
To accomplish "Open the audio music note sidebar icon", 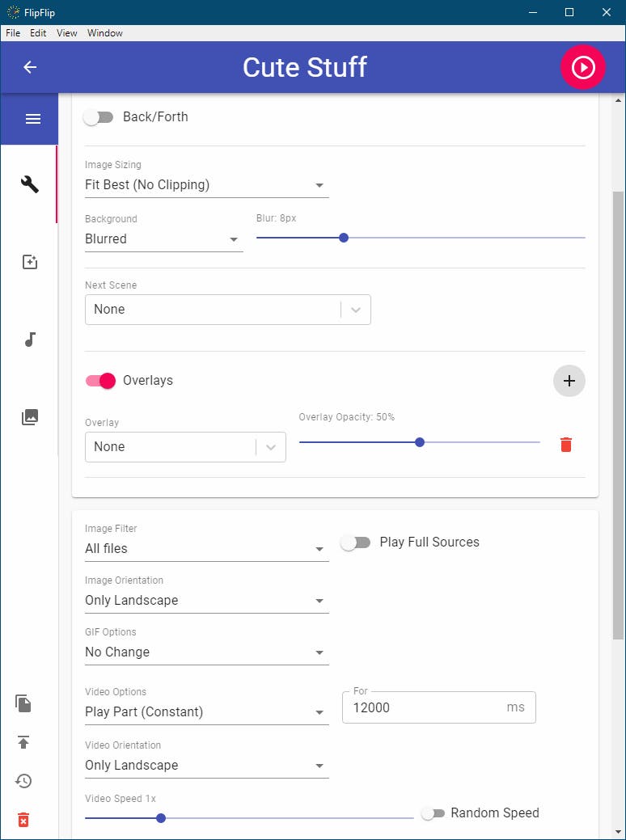I will pos(30,340).
